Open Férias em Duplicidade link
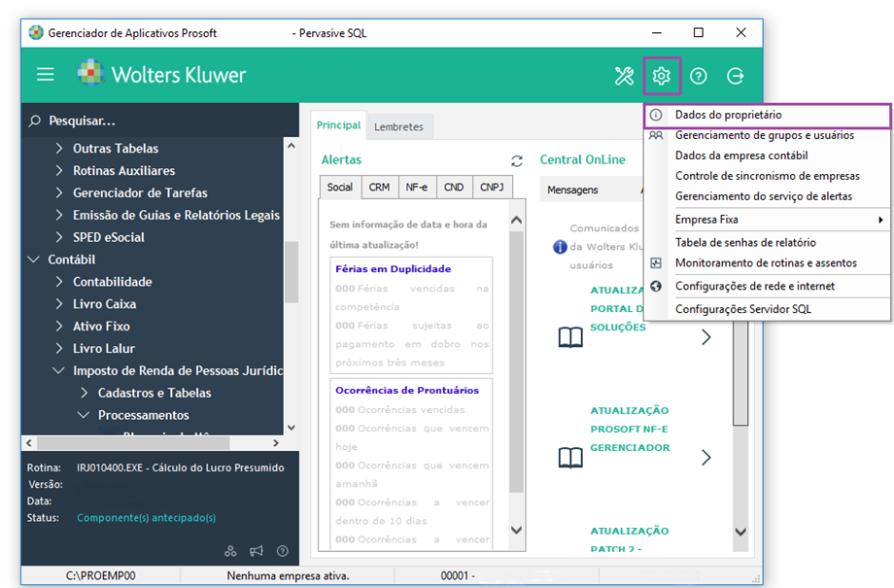 (393, 268)
